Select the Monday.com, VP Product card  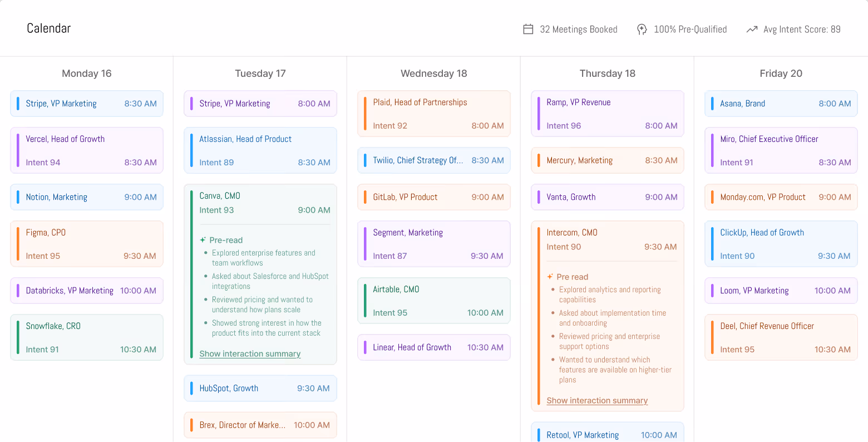(781, 197)
